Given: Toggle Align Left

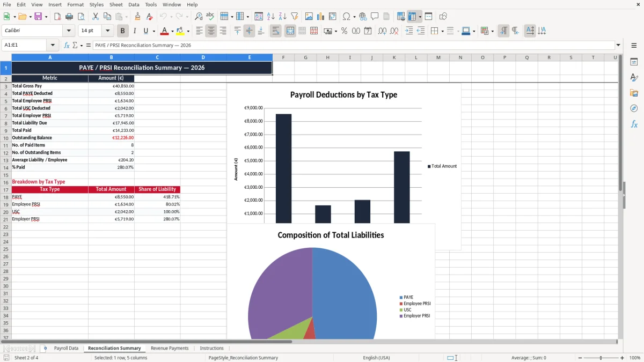Looking at the screenshot, I should coord(199,31).
